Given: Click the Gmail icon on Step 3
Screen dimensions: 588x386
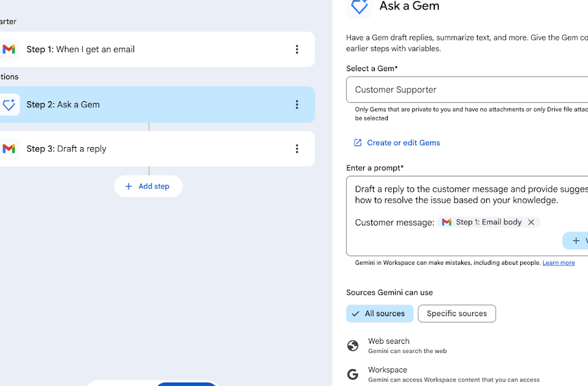Looking at the screenshot, I should (9, 149).
